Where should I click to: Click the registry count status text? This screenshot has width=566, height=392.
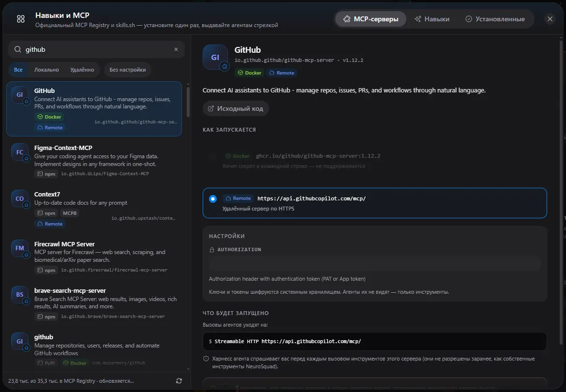[71, 381]
